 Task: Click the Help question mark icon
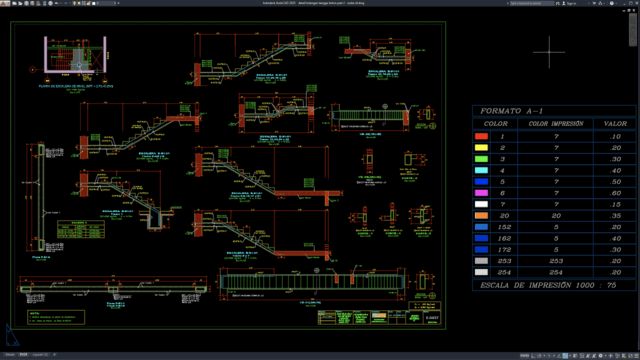coord(612,3)
